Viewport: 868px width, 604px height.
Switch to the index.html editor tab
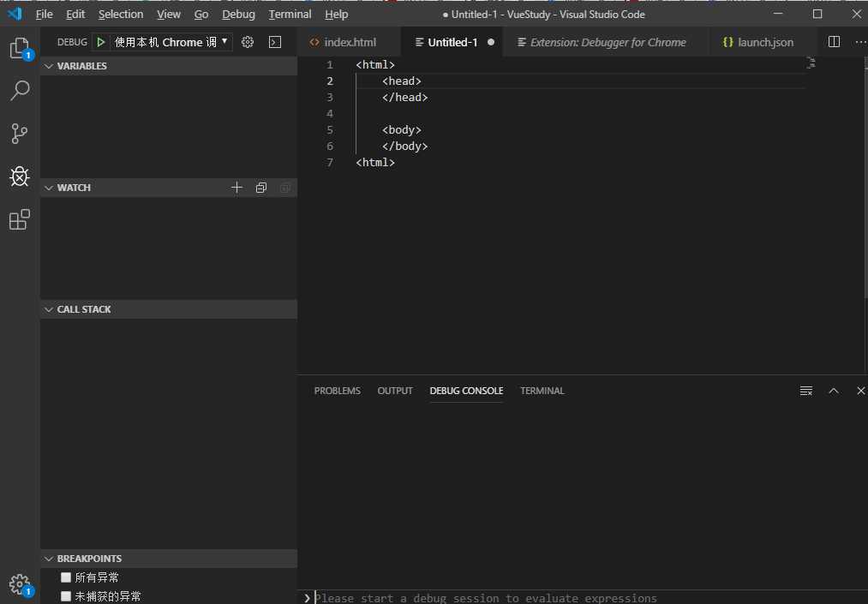(x=350, y=42)
